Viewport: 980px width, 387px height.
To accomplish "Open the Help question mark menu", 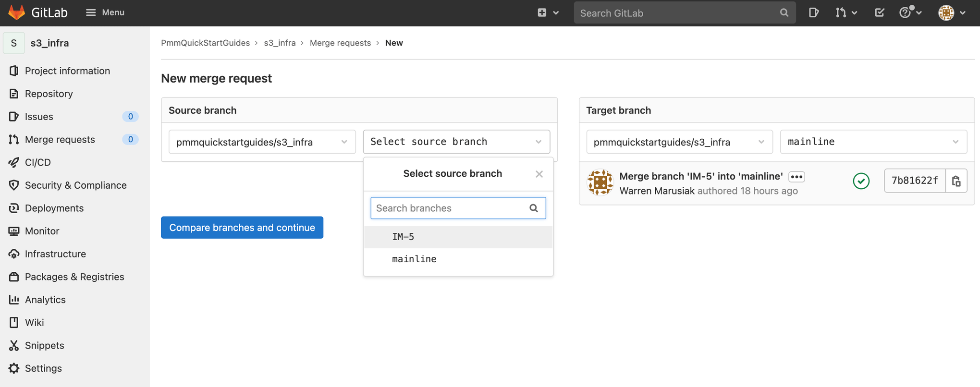I will pos(909,13).
